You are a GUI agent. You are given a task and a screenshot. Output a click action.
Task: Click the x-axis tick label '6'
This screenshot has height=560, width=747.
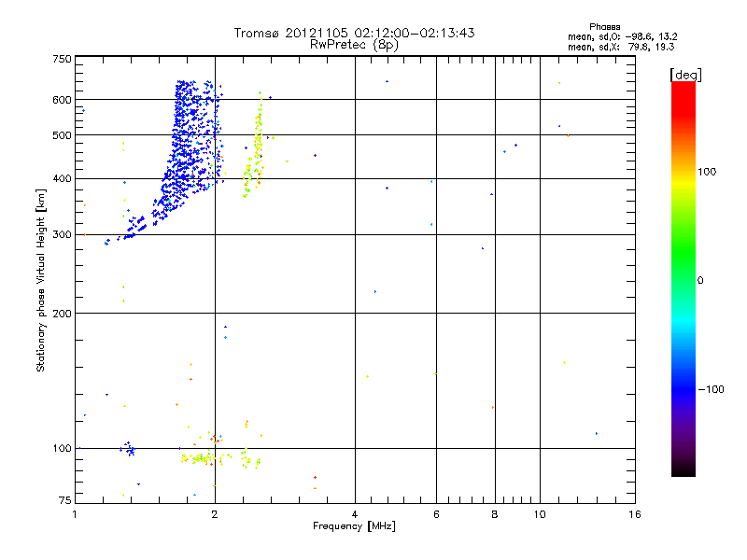click(x=436, y=514)
